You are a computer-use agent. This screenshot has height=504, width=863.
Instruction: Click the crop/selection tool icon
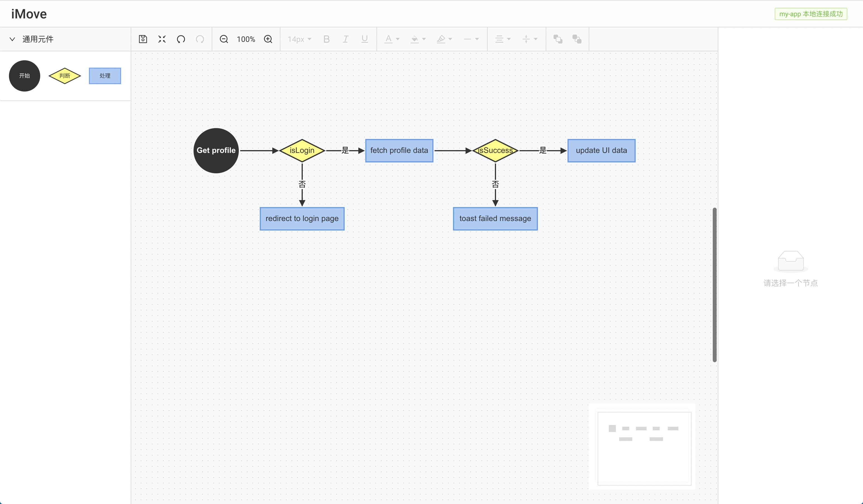point(162,39)
